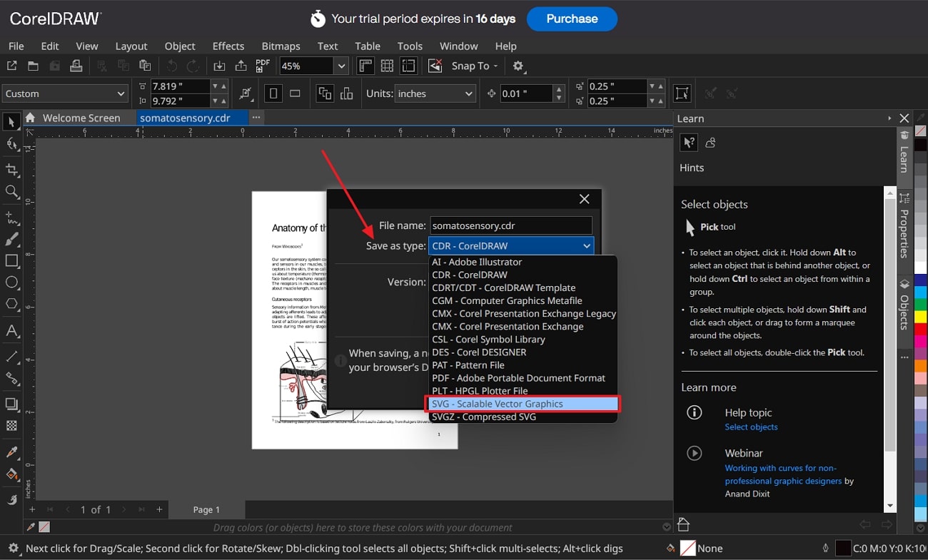Toggle All Pages layout button

(325, 93)
